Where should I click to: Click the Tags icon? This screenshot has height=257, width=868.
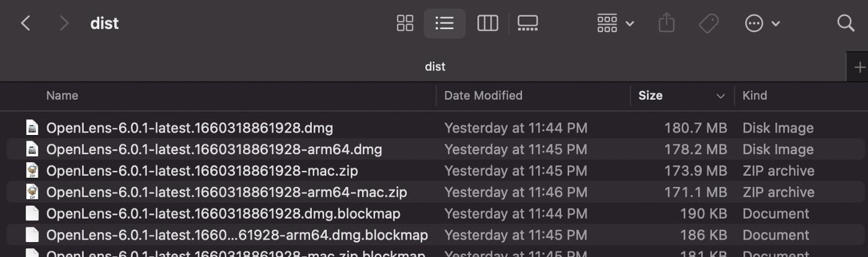708,24
